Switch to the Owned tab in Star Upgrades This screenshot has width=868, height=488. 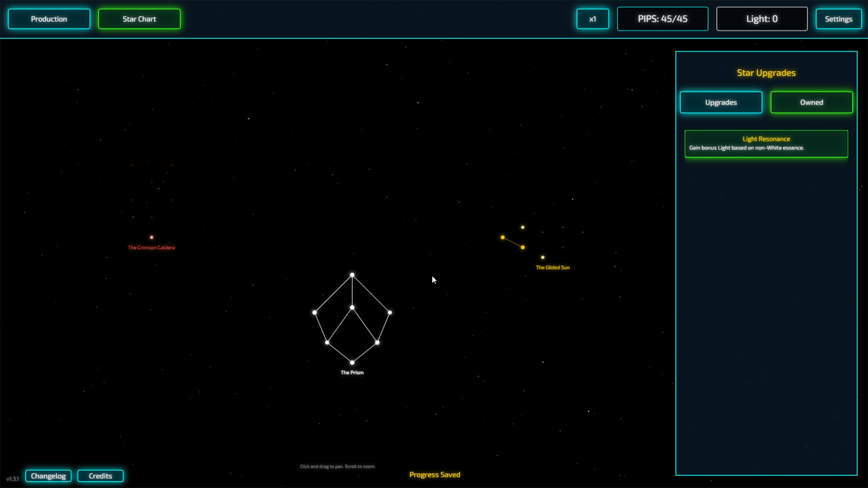811,102
